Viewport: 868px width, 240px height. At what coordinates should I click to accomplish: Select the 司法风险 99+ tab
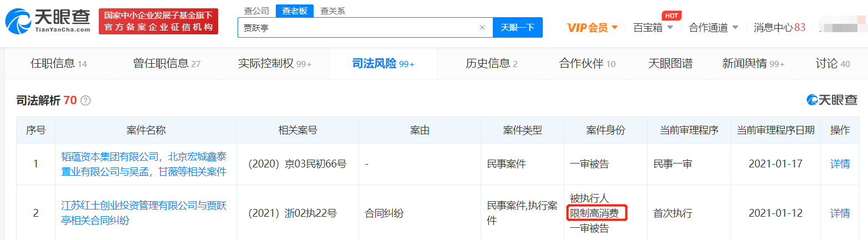pos(383,64)
